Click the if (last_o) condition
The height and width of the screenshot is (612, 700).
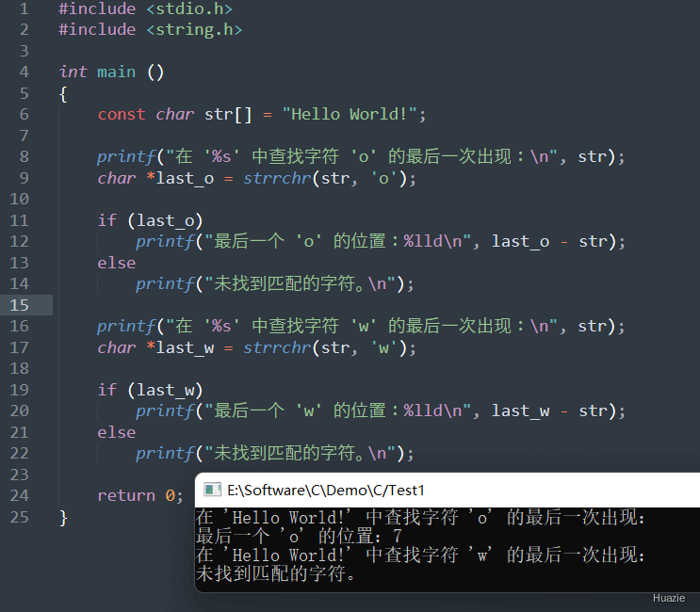[x=151, y=221]
